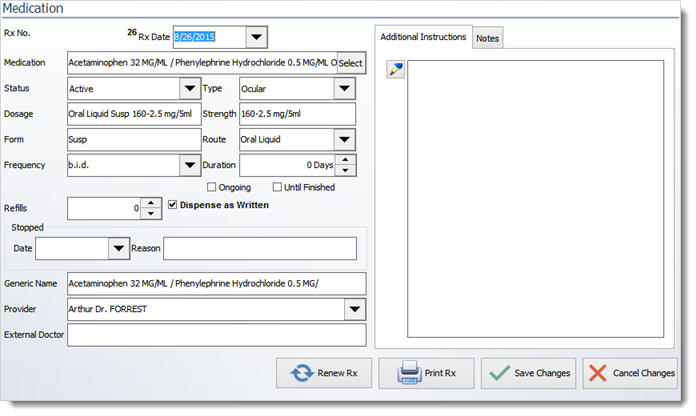Click the Select button beside Medication
Screen dimensions: 696x416
(x=351, y=63)
